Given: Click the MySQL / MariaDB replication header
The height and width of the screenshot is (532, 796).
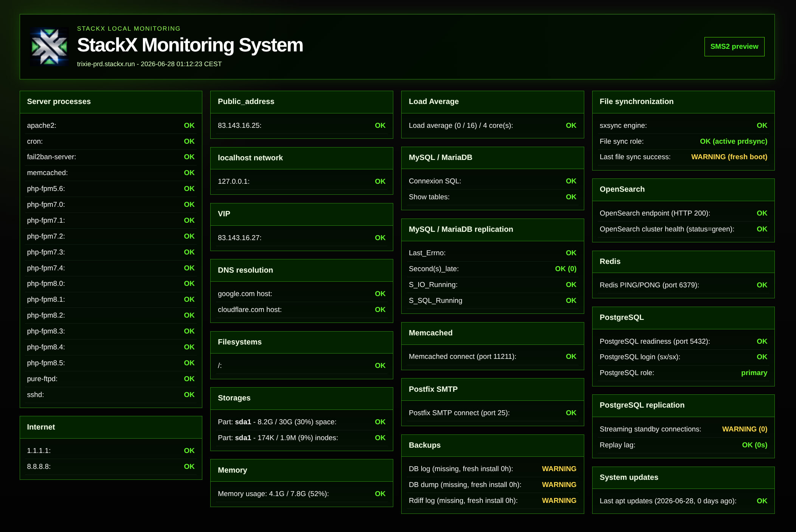Looking at the screenshot, I should 493,230.
